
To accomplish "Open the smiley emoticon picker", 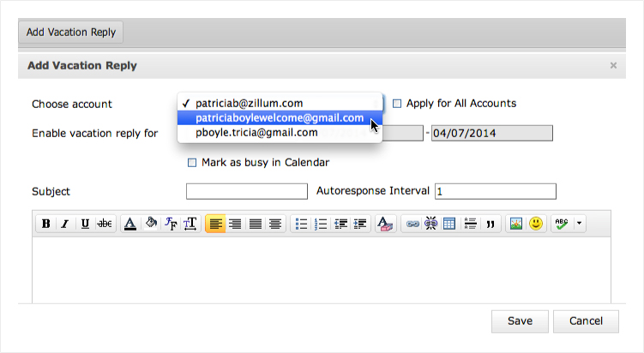I will [536, 224].
